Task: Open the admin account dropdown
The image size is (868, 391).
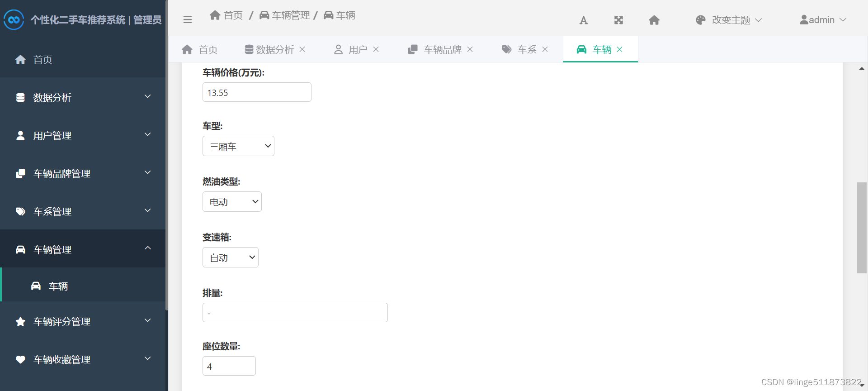Action: (x=823, y=20)
